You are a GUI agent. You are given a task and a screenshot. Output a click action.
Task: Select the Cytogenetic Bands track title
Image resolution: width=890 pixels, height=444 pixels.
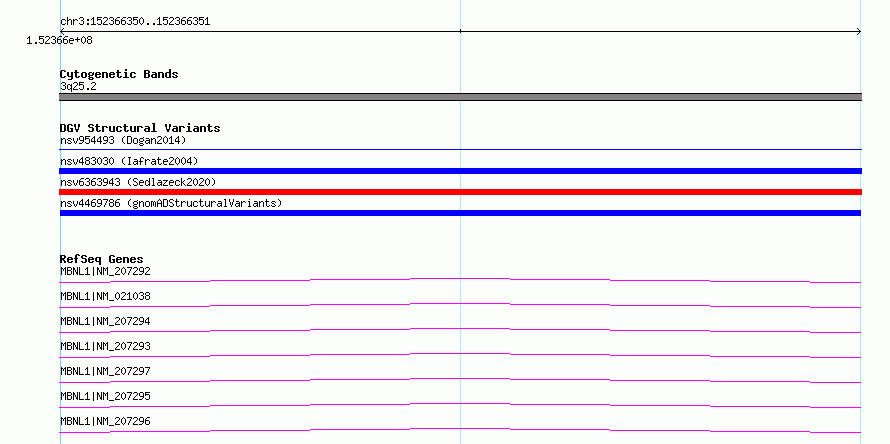tap(119, 74)
